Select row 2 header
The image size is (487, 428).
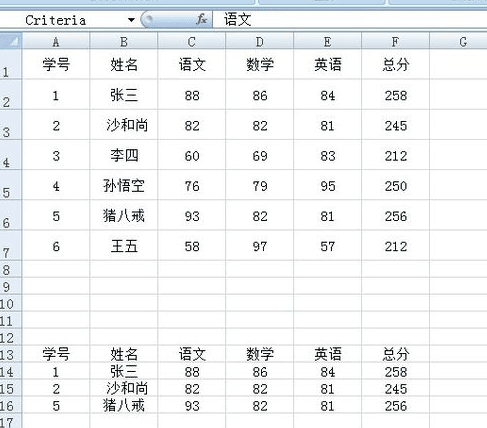pyautogui.click(x=11, y=94)
